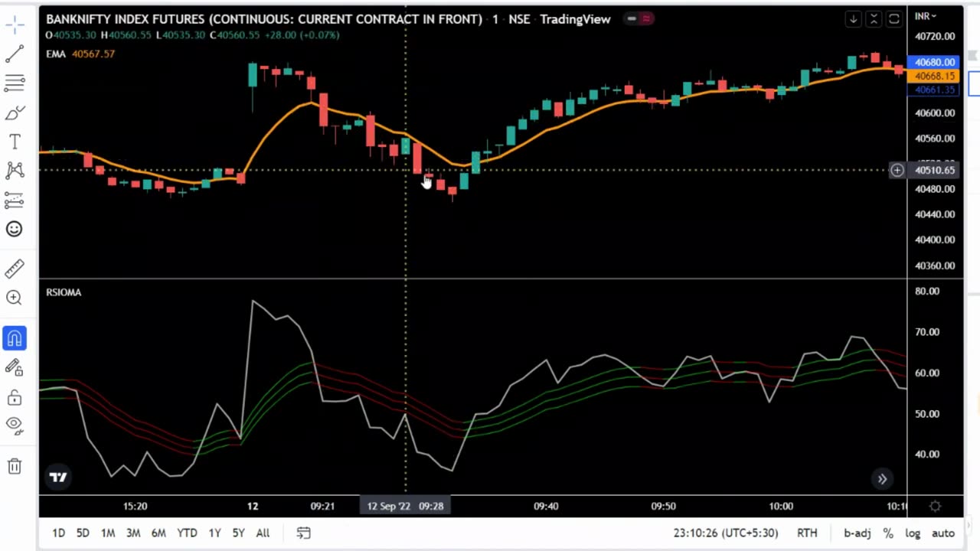Toggle hide all drawings eye
The width and height of the screenshot is (980, 551).
pos(15,425)
